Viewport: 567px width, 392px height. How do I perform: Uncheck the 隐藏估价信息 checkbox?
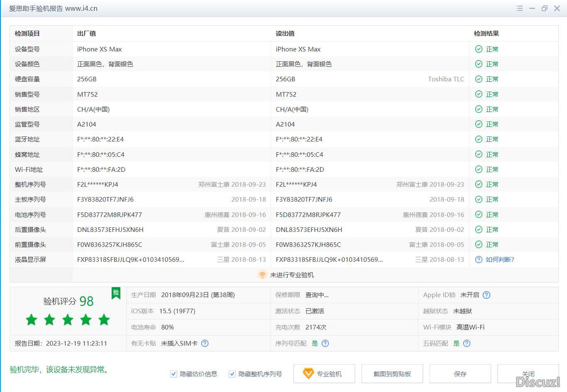[174, 374]
